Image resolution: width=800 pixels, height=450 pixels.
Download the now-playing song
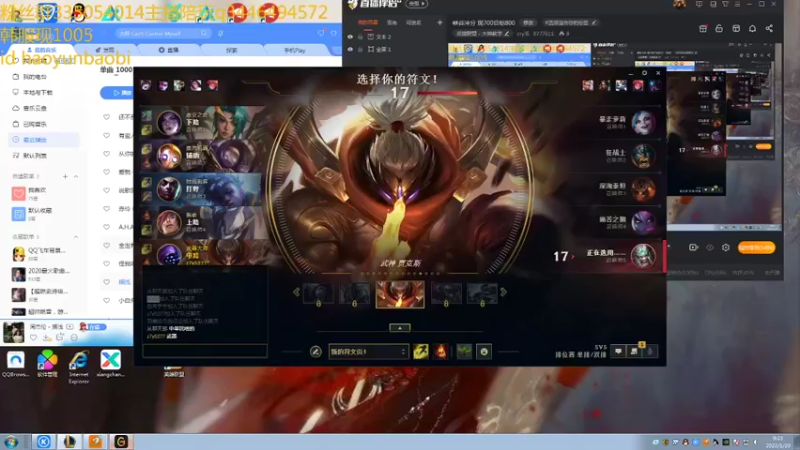pyautogui.click(x=46, y=337)
